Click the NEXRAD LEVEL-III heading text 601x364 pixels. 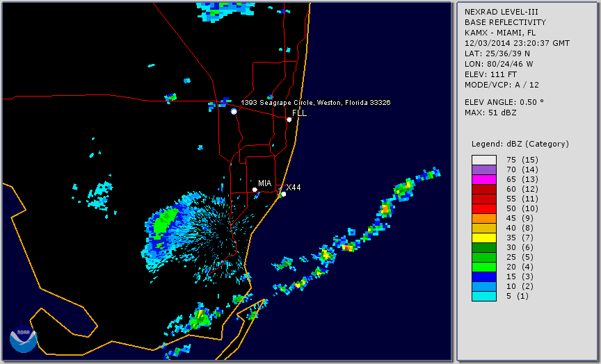[502, 12]
